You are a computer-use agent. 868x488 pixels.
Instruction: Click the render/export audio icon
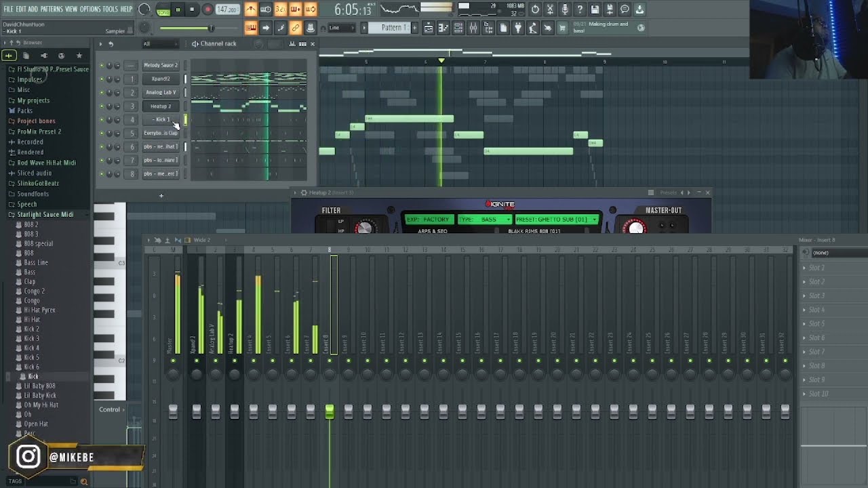[610, 9]
